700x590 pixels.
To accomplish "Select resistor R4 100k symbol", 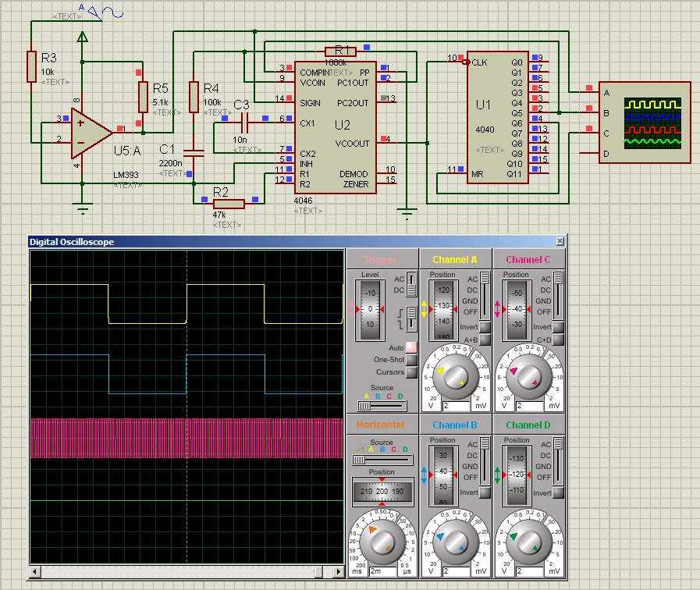I will click(x=194, y=98).
